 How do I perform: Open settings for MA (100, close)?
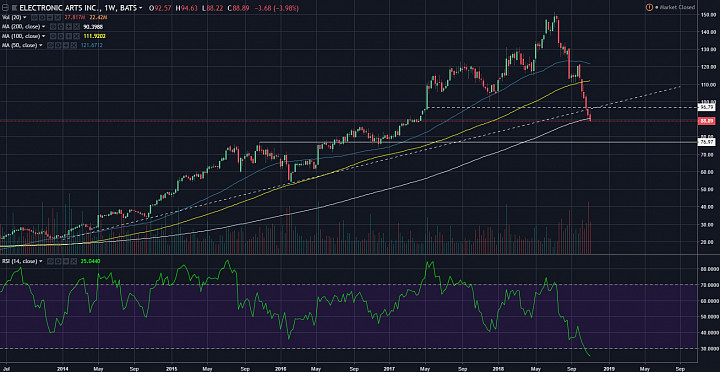tap(61, 36)
